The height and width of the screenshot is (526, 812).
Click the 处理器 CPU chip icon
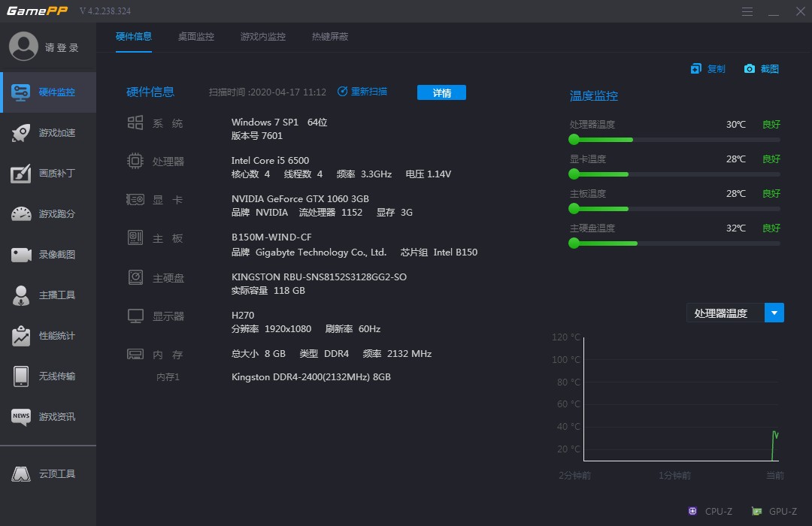coord(135,161)
